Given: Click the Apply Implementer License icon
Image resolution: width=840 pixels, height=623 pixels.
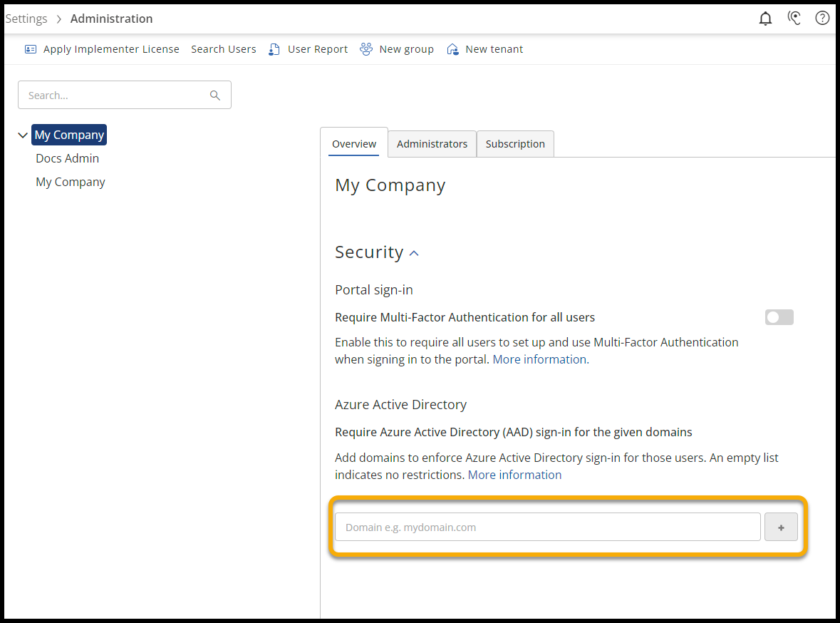Looking at the screenshot, I should coord(31,49).
